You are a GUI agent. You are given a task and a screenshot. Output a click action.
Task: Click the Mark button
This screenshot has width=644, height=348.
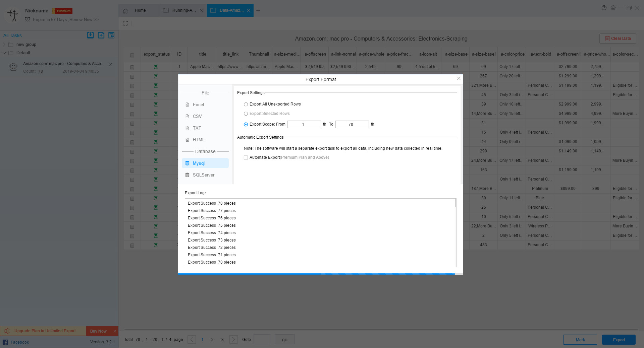[580, 340]
